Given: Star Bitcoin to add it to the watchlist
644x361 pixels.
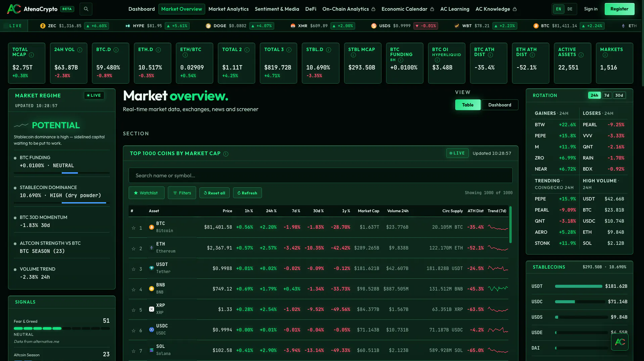Looking at the screenshot, I should [133, 228].
